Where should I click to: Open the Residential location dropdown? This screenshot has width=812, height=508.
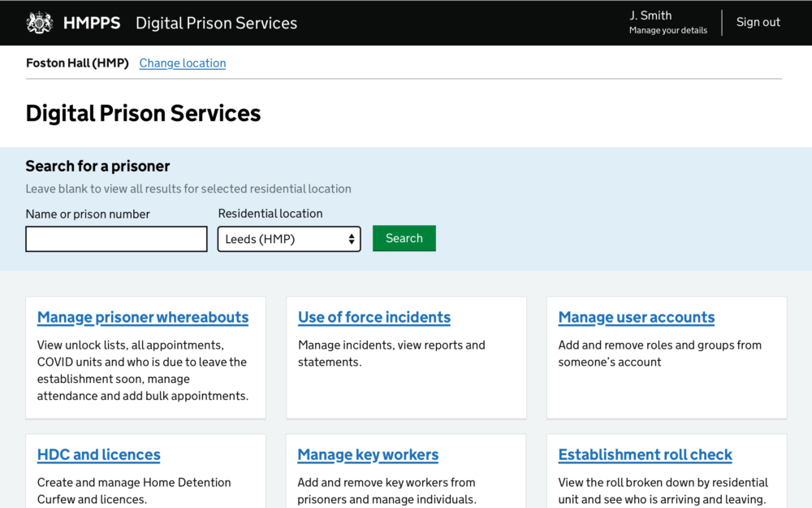point(288,238)
